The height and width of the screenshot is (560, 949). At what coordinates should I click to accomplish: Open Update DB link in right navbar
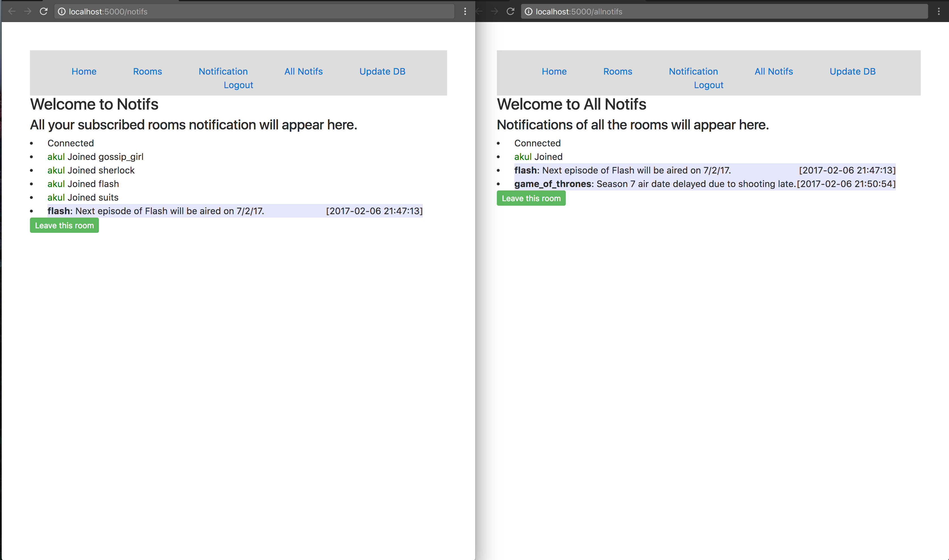point(852,71)
